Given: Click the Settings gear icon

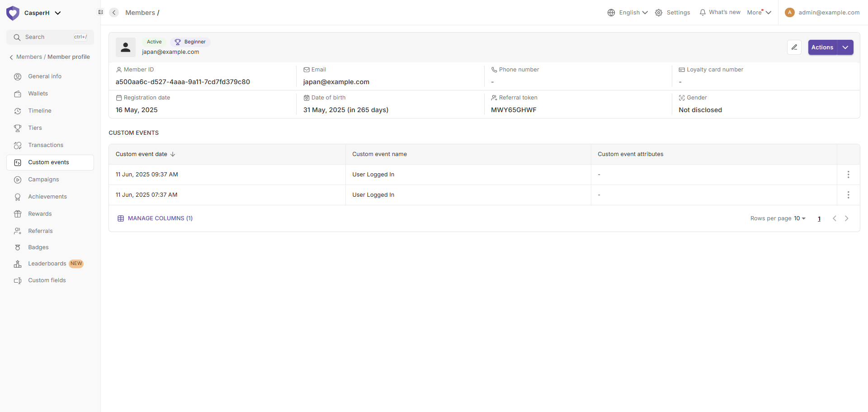Looking at the screenshot, I should (659, 13).
